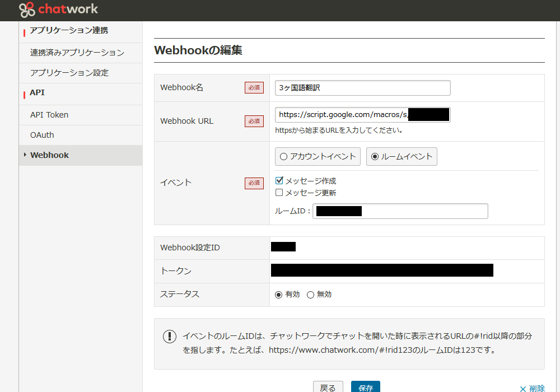Viewport: 560px width, 392px height.
Task: Select the アカウントイベント radio button
Action: (x=283, y=156)
